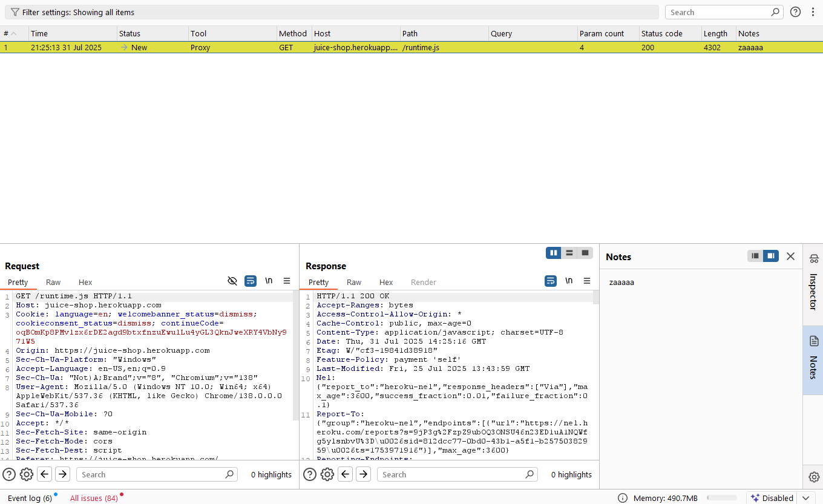Toggle hidden characters eye icon in Request
The width and height of the screenshot is (823, 504).
click(232, 281)
